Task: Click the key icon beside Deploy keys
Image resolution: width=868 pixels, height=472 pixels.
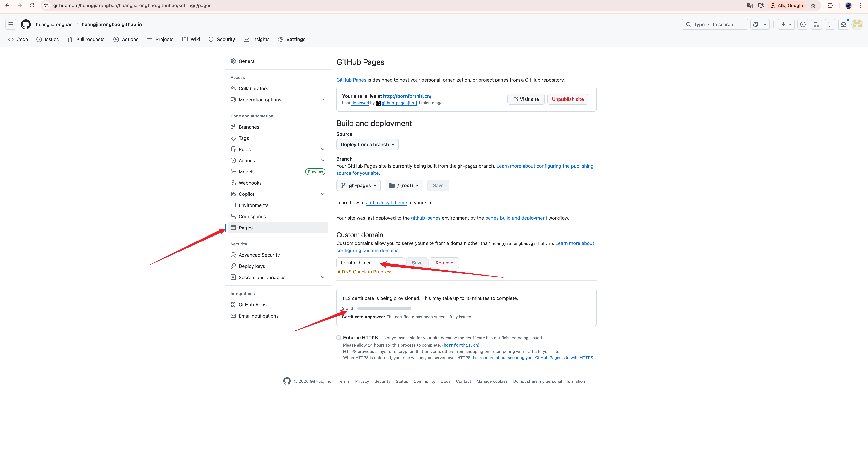Action: [233, 266]
